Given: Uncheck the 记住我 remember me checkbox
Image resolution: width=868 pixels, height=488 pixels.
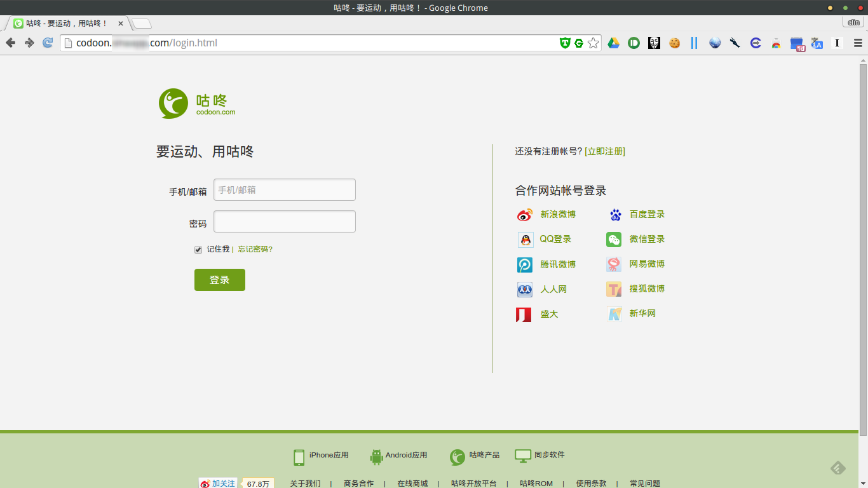Looking at the screenshot, I should (x=198, y=250).
